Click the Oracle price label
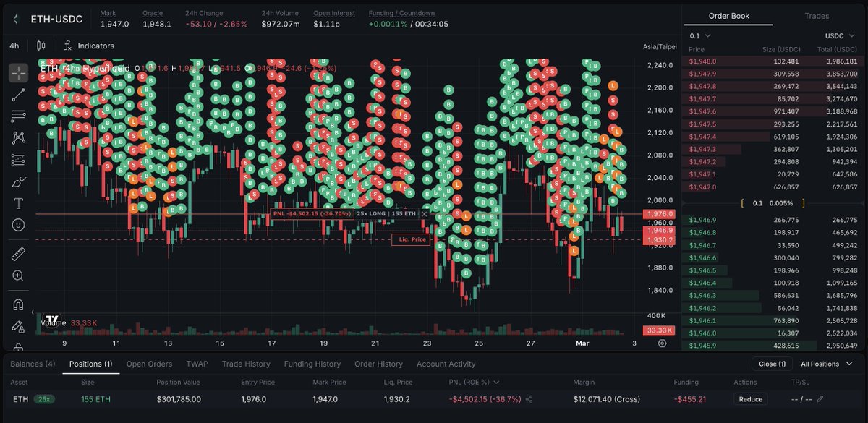868x423 pixels. 152,13
